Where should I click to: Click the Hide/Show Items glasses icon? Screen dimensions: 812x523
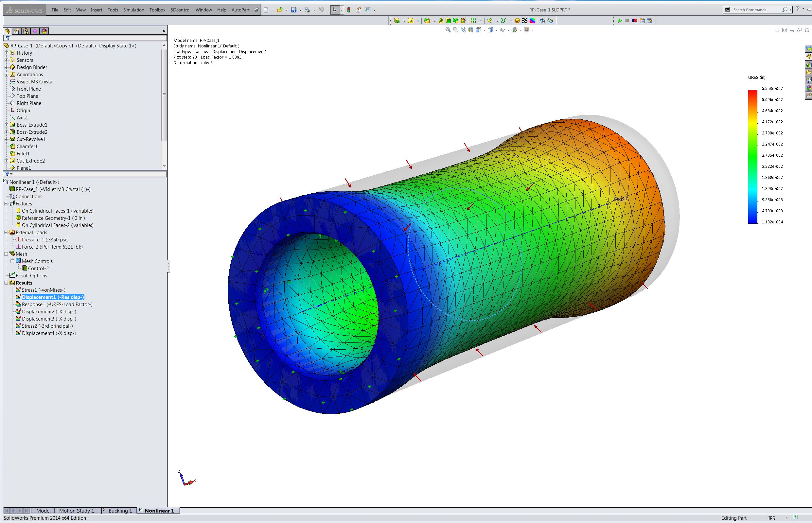click(x=503, y=30)
